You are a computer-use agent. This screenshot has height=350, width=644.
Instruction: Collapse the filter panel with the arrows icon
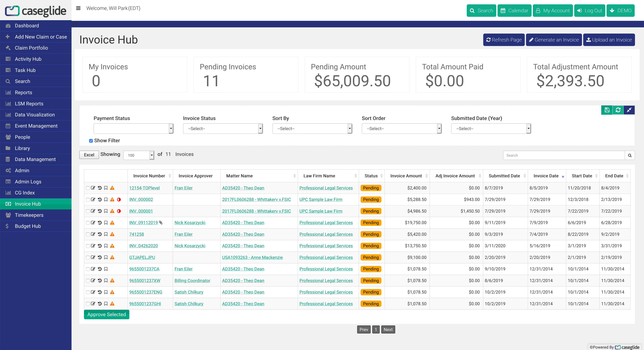629,110
